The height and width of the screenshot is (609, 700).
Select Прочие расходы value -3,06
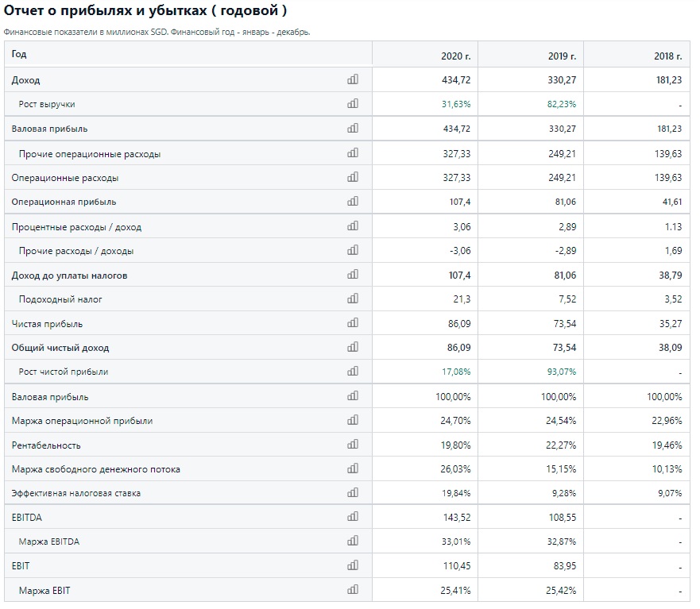pyautogui.click(x=460, y=251)
